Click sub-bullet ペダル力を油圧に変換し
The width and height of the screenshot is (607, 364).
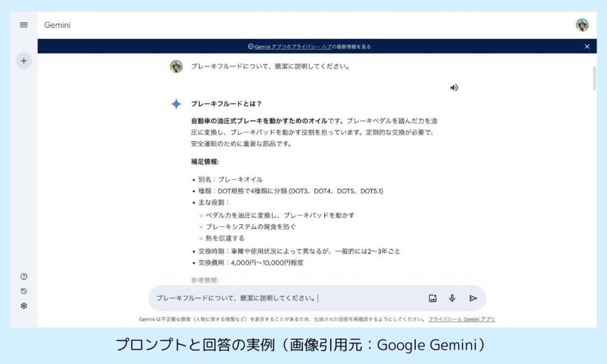click(280, 215)
